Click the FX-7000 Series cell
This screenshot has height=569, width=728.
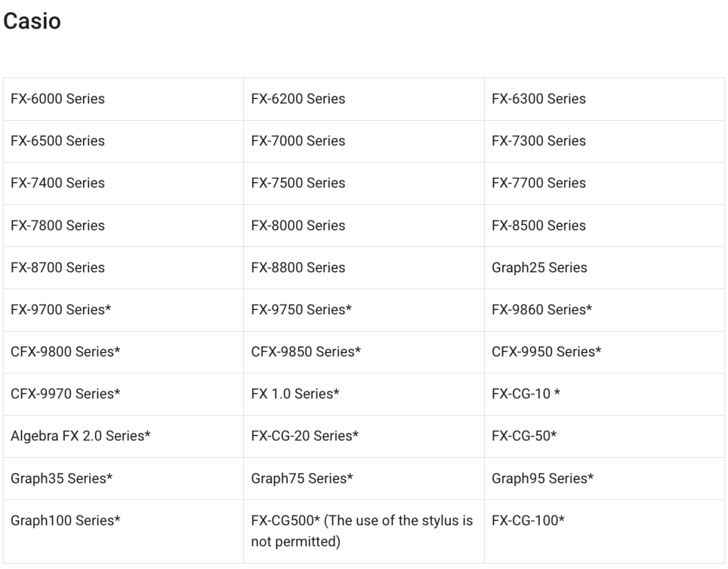298,141
